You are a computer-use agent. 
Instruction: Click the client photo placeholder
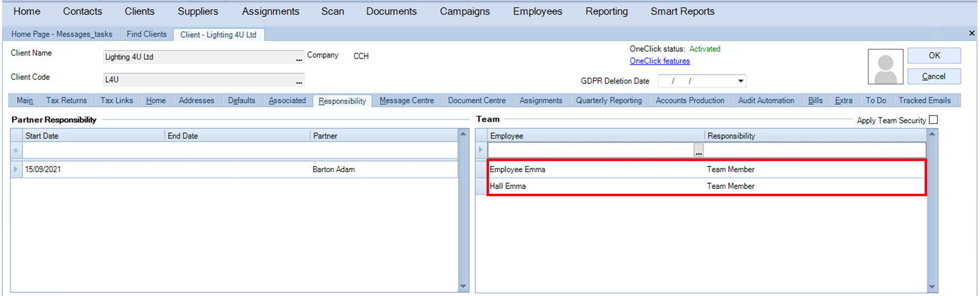(885, 67)
